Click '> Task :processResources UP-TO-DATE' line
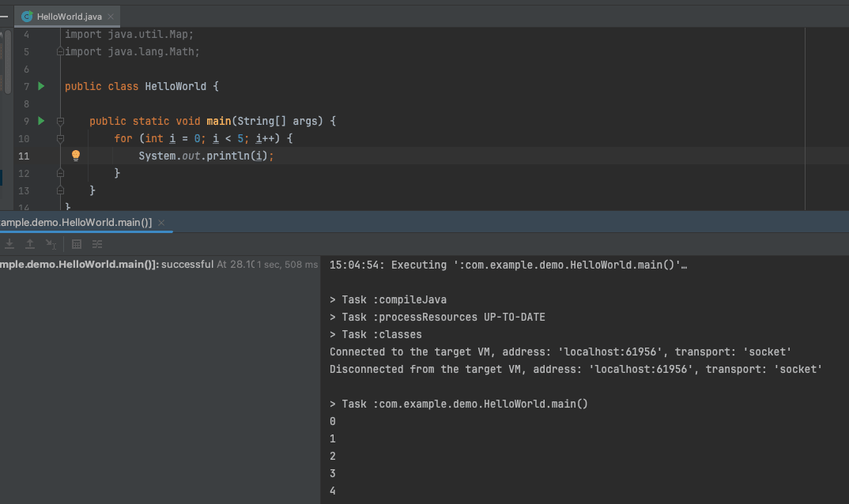The width and height of the screenshot is (849, 504). pos(437,317)
